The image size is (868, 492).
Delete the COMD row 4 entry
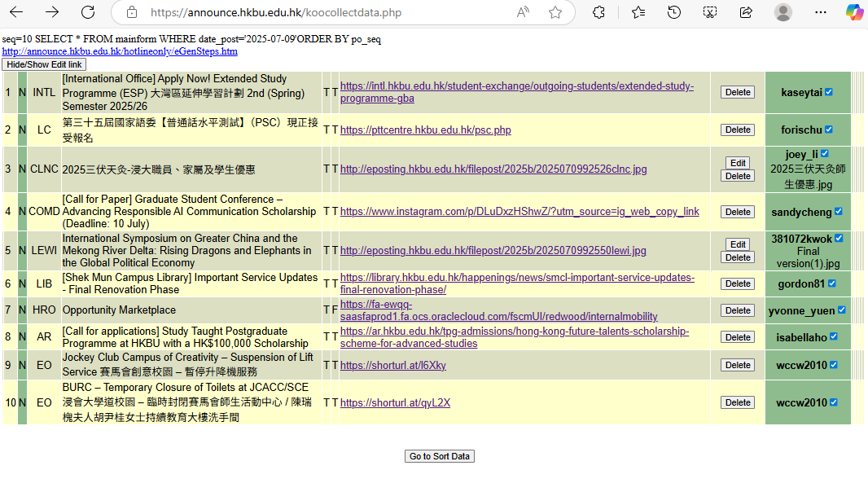(x=738, y=212)
